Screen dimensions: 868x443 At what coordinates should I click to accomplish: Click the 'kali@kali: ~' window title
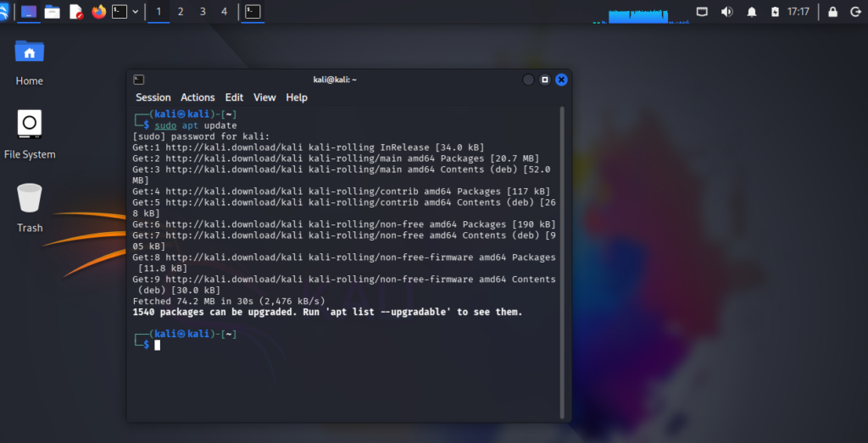(x=335, y=80)
